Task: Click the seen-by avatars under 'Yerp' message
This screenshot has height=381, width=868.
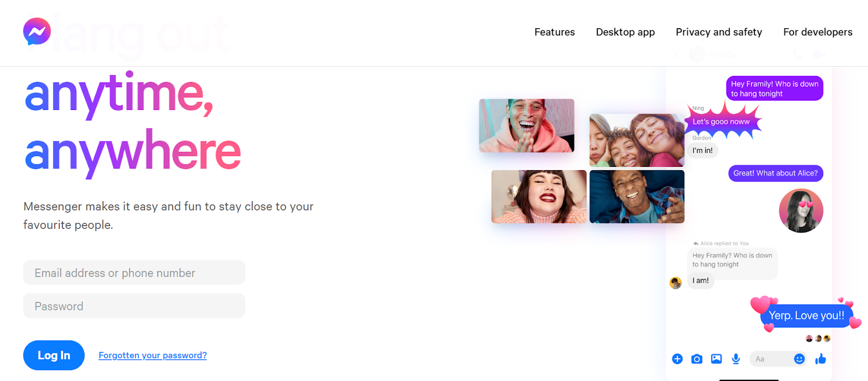Action: tap(818, 338)
